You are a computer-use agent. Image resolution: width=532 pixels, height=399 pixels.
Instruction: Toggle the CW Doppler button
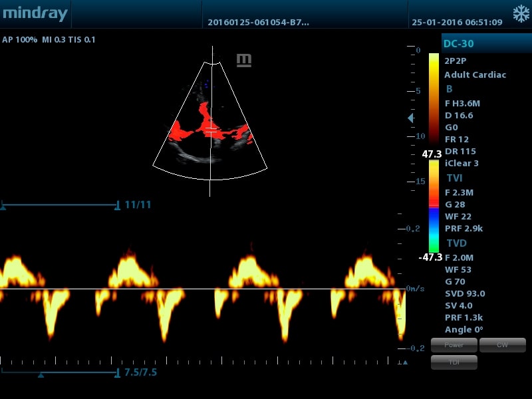click(503, 345)
